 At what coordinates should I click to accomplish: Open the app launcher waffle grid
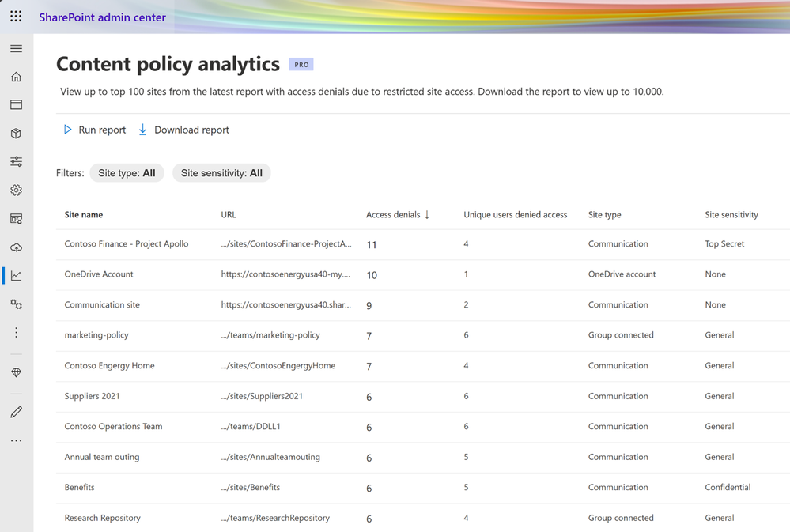pos(16,16)
